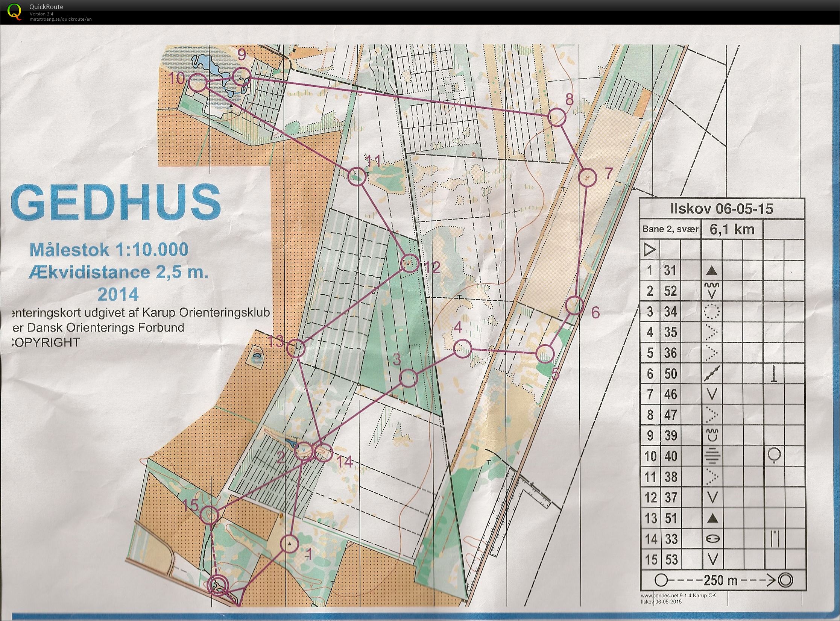840x621 pixels.
Task: Click the V symbol in row 15
Action: pyautogui.click(x=712, y=559)
